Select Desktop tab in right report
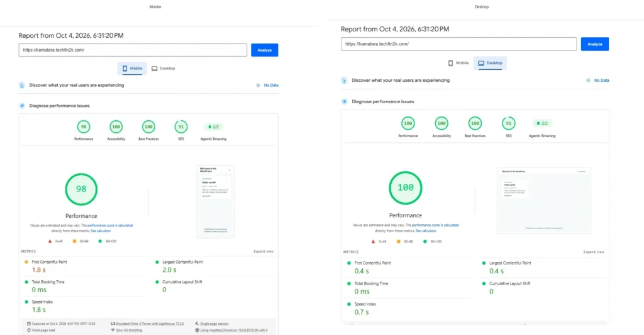 [x=490, y=63]
